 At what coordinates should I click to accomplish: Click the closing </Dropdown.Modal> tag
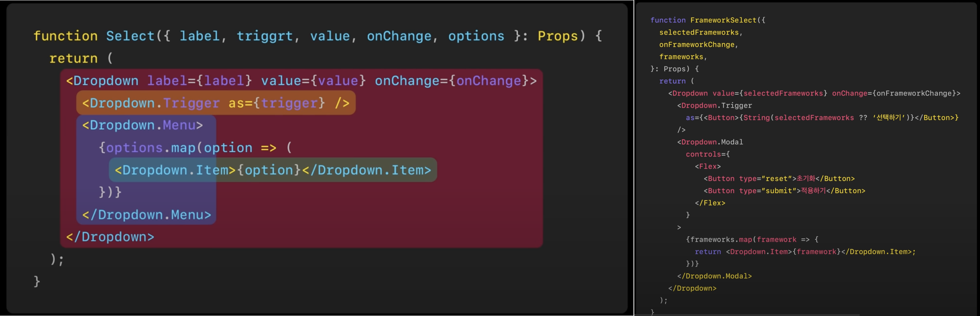714,276
